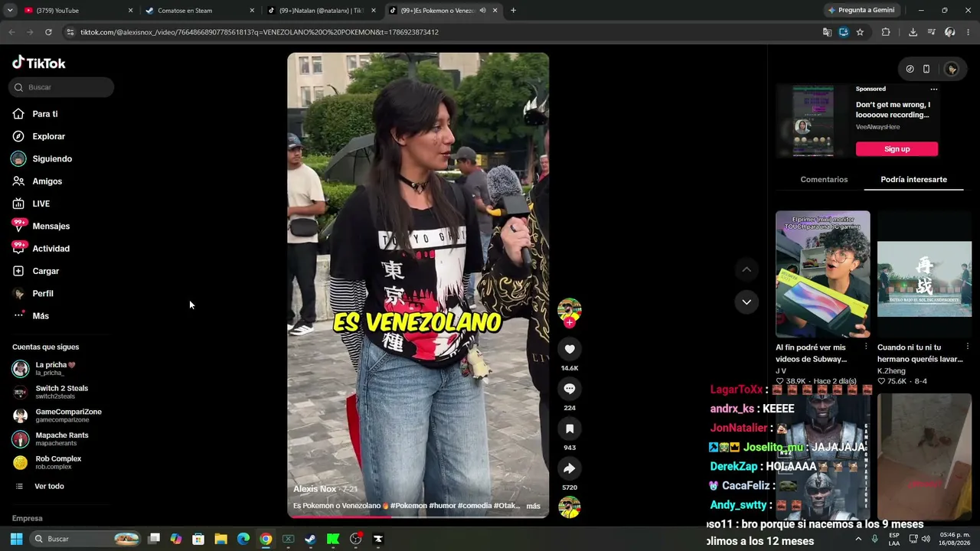Open Chrome extensions puzzle icon

pyautogui.click(x=886, y=32)
